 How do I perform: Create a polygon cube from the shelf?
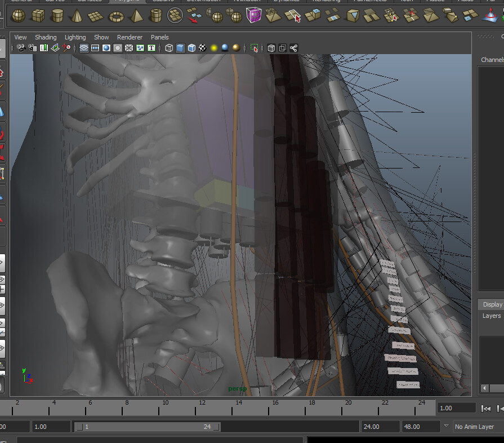(x=38, y=15)
